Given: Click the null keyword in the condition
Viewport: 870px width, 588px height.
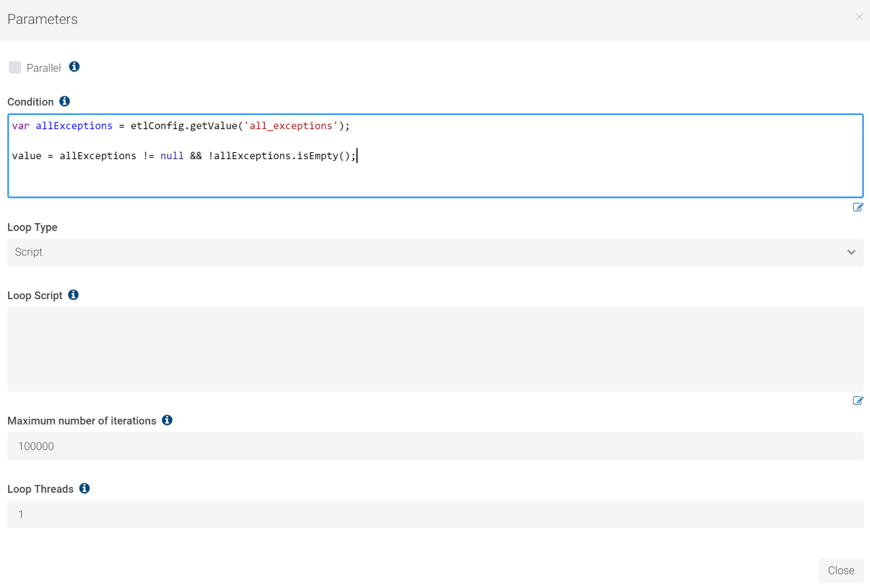Looking at the screenshot, I should pos(171,156).
